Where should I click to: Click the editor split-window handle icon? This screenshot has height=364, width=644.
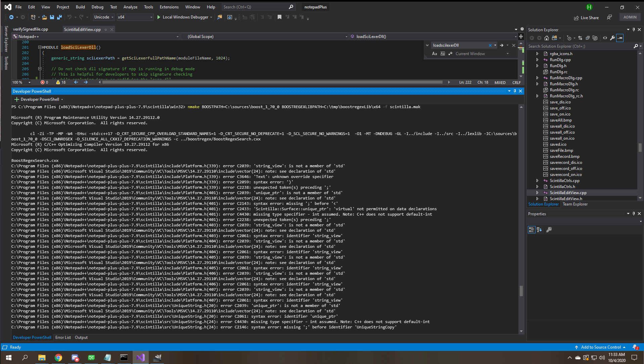point(521,37)
